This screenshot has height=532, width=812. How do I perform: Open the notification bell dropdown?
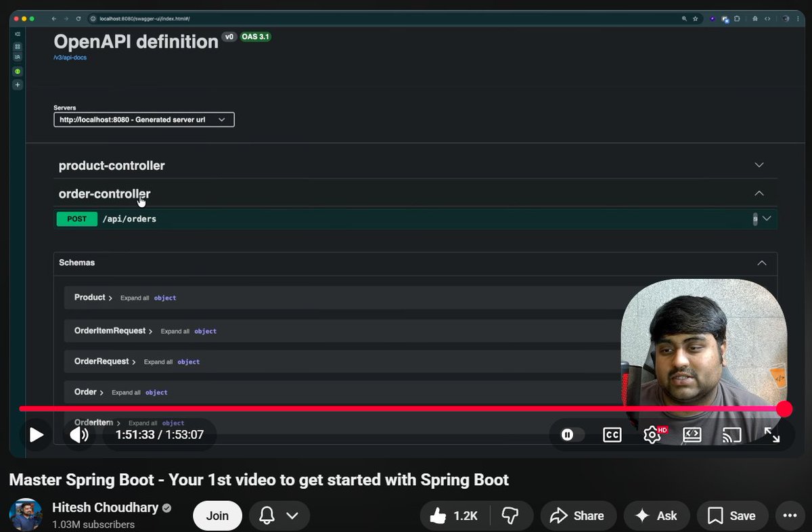coord(279,516)
